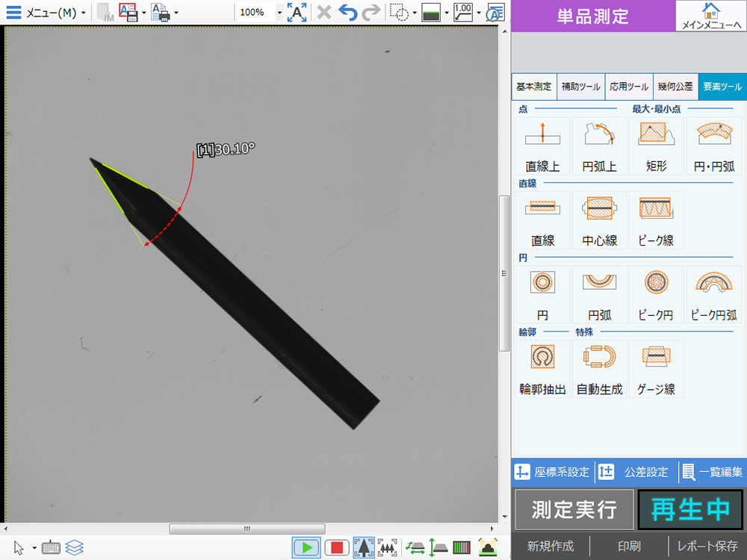Click the 円弧 arc element tool

pyautogui.click(x=600, y=295)
